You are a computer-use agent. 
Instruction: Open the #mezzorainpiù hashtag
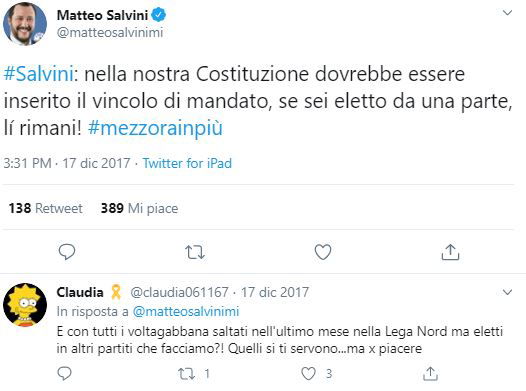[x=155, y=128]
